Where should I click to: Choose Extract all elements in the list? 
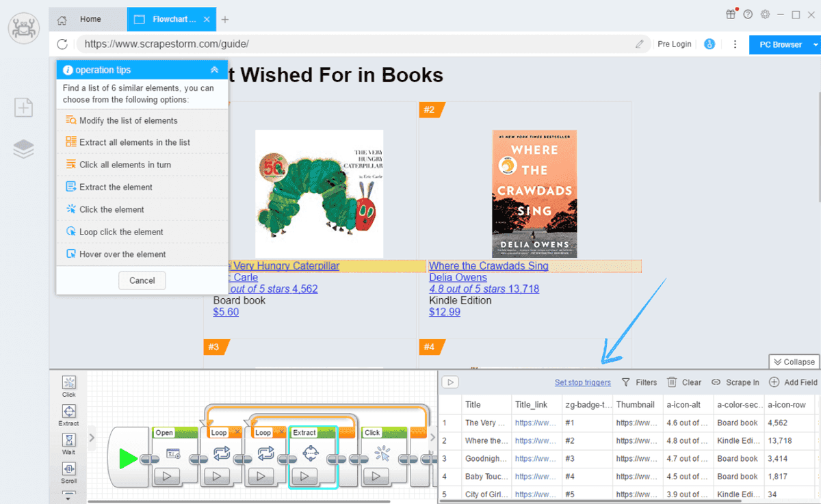(x=134, y=142)
